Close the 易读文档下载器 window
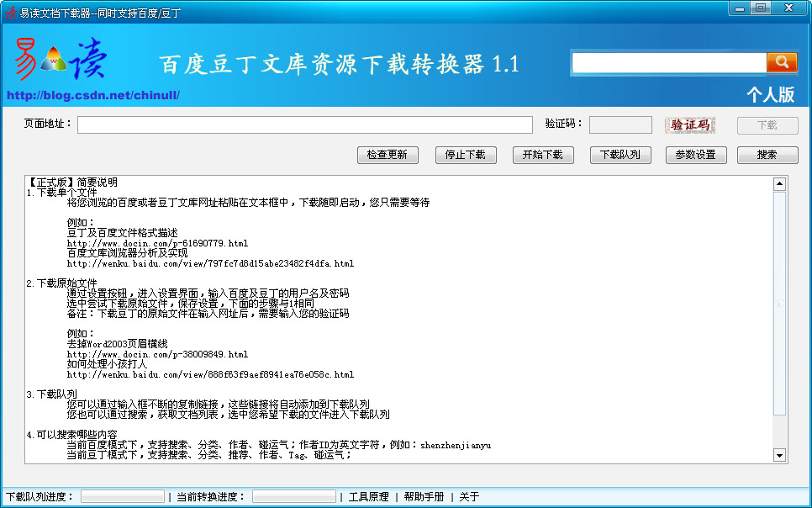The image size is (812, 508). pyautogui.click(x=788, y=8)
